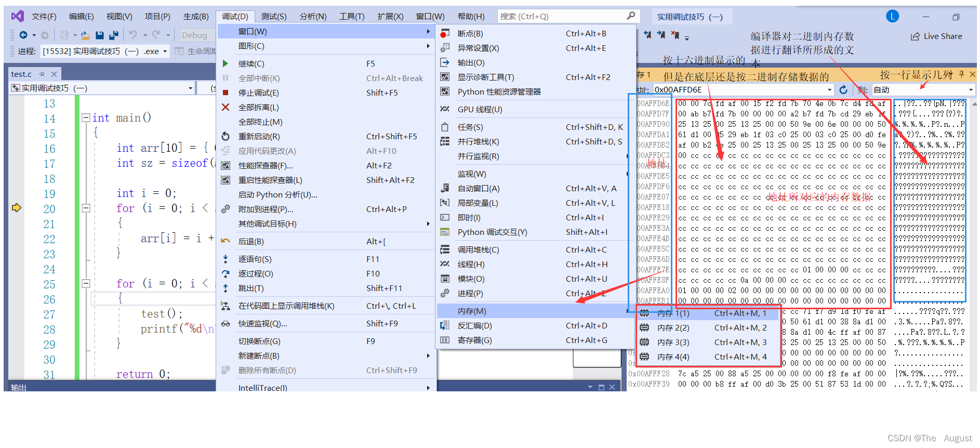Image resolution: width=980 pixels, height=448 pixels.
Task: Expand 其他调试目标(H) submenu
Action: tap(326, 223)
